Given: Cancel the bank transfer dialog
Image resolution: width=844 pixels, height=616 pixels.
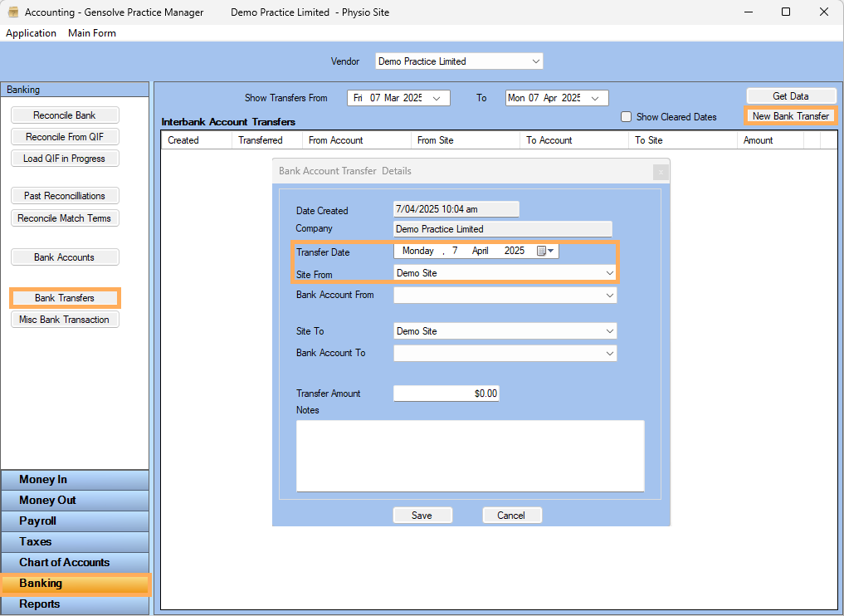Looking at the screenshot, I should pos(511,516).
